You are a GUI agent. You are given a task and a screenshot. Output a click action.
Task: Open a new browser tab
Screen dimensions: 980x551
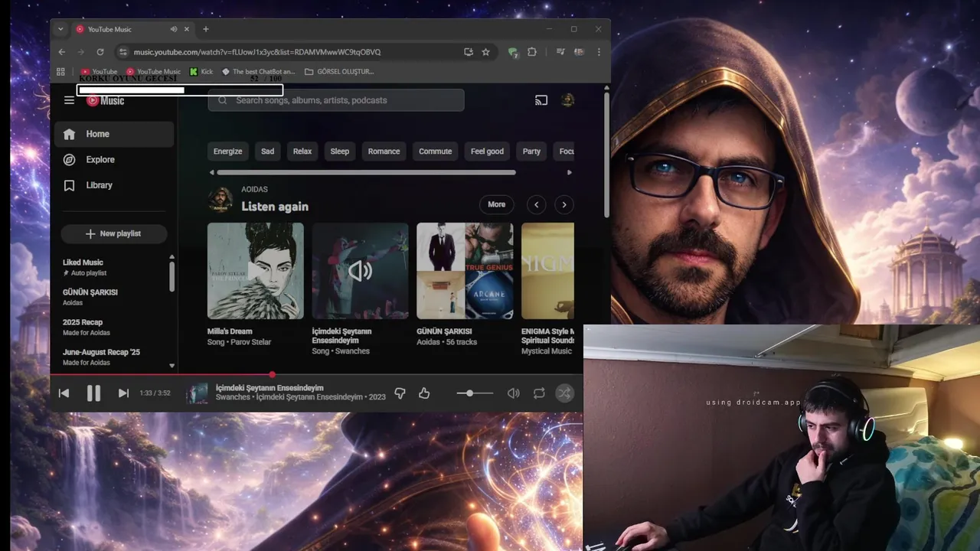pos(205,29)
